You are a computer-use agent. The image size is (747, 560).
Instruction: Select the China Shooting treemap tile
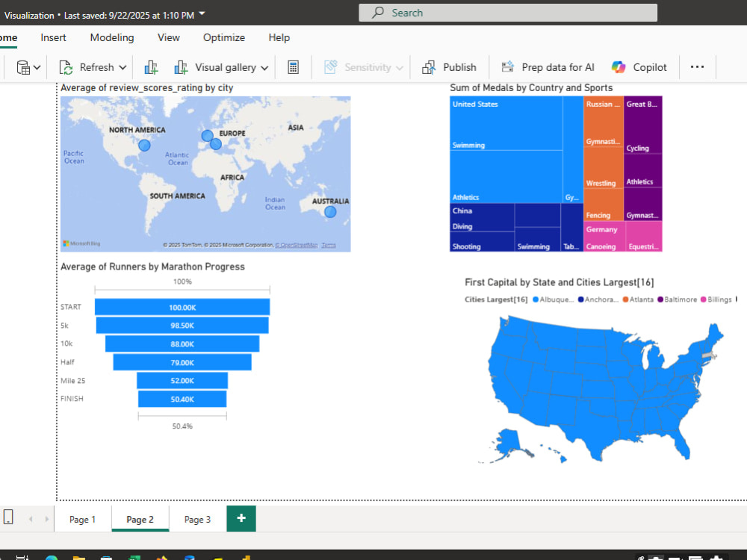[x=482, y=242]
